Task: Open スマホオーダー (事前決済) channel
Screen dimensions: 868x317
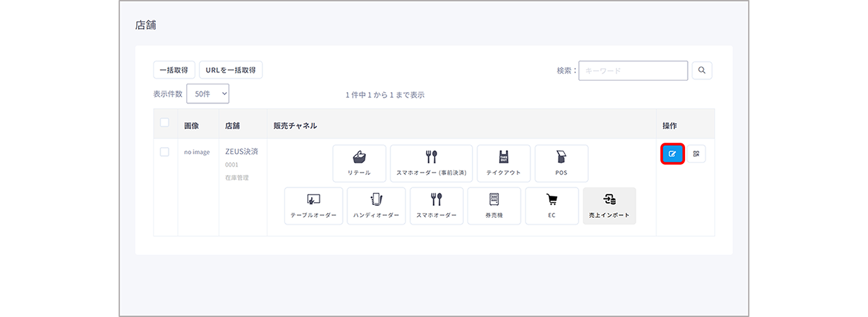Action: click(x=431, y=164)
